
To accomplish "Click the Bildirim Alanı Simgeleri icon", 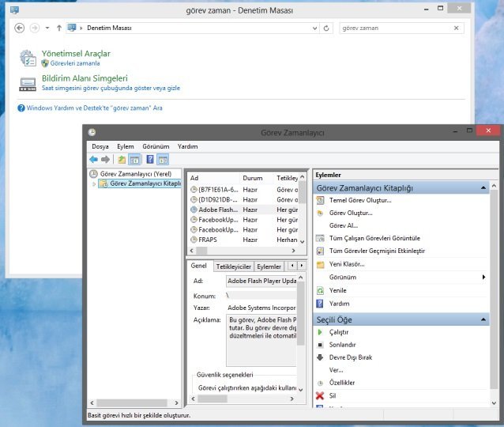I will tap(28, 85).
